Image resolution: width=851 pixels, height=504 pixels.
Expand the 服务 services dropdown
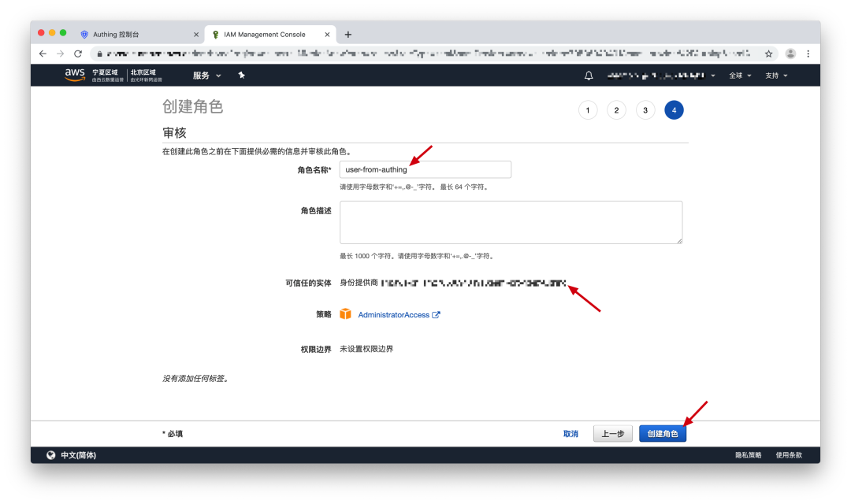pyautogui.click(x=206, y=76)
